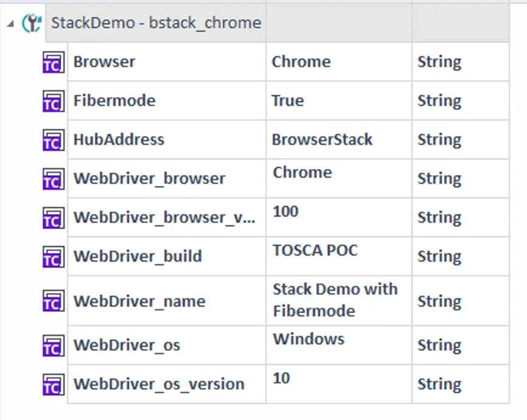This screenshot has width=527, height=420.
Task: Select the Fibermode parameter name
Action: (114, 100)
